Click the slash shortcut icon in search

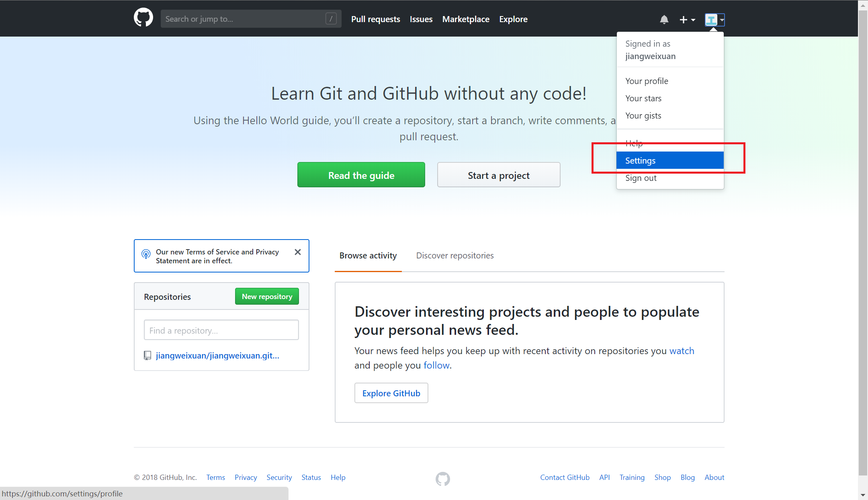pyautogui.click(x=331, y=19)
